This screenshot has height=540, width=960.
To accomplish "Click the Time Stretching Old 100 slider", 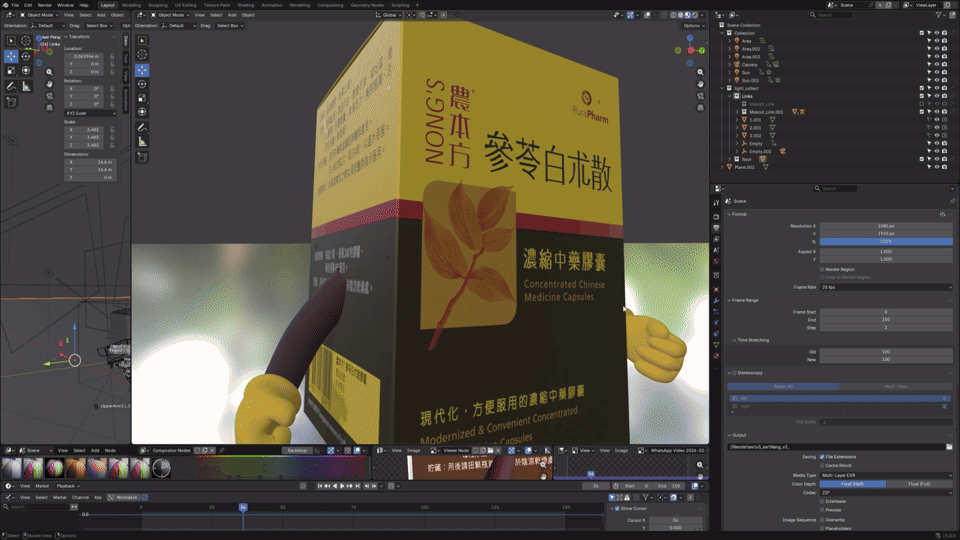I will pyautogui.click(x=886, y=352).
